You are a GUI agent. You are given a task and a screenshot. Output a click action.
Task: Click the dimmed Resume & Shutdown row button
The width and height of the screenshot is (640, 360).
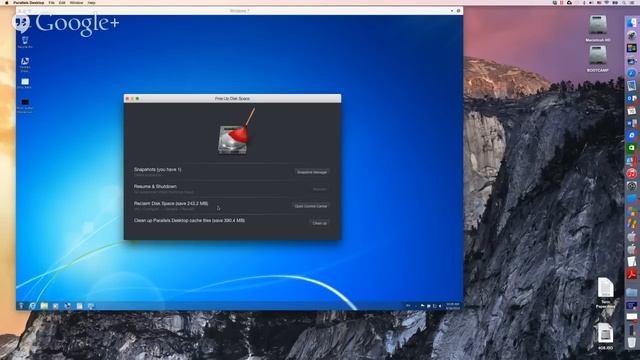320,189
